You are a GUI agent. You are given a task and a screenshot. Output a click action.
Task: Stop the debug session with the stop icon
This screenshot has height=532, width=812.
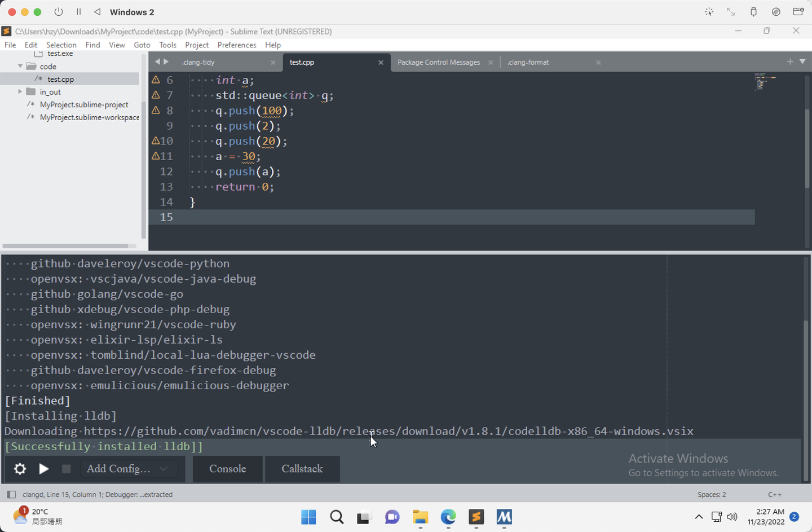point(65,469)
